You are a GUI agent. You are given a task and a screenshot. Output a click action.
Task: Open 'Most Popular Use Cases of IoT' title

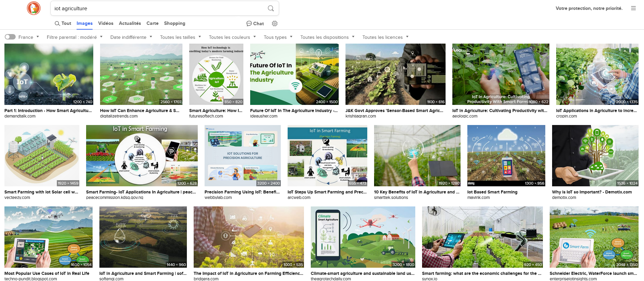click(47, 274)
